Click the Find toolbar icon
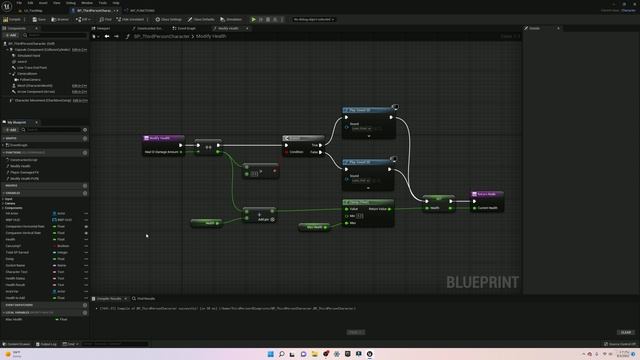Image resolution: width=640 pixels, height=360 pixels. (105, 19)
